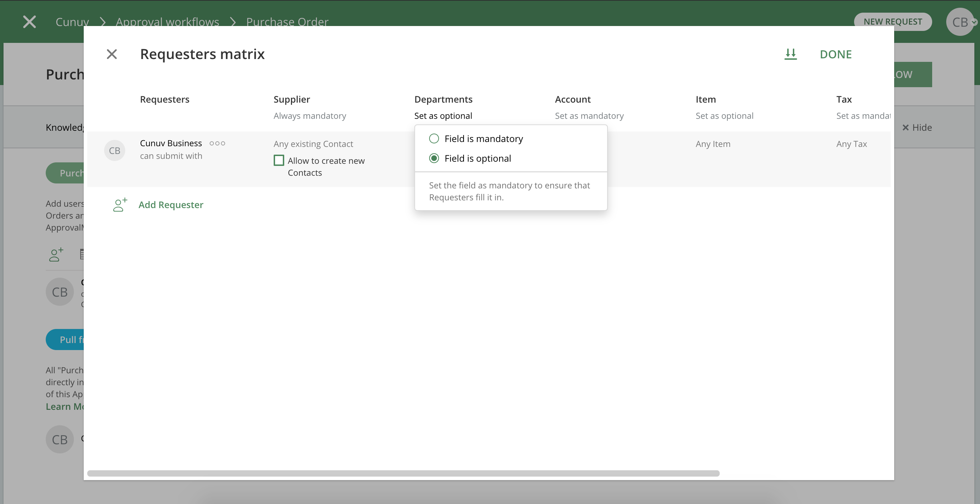Select the Field is optional radio button
The image size is (980, 504).
click(x=434, y=159)
